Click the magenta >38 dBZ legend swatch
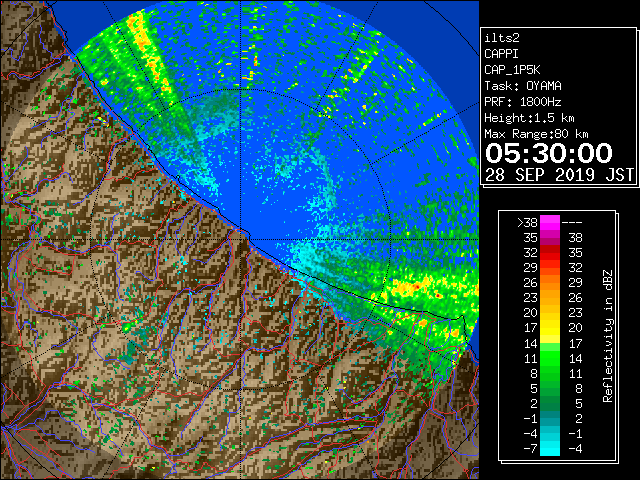Screen dimensions: 640x480 [x=550, y=223]
